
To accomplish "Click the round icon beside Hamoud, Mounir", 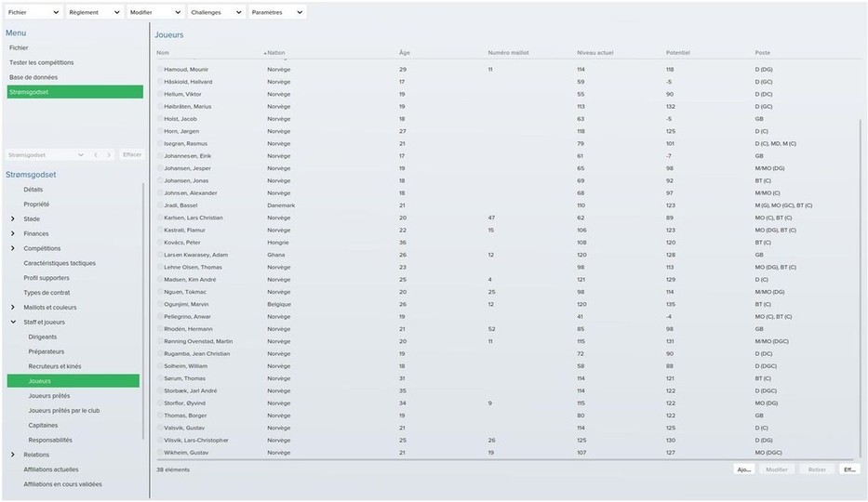I will coord(160,70).
